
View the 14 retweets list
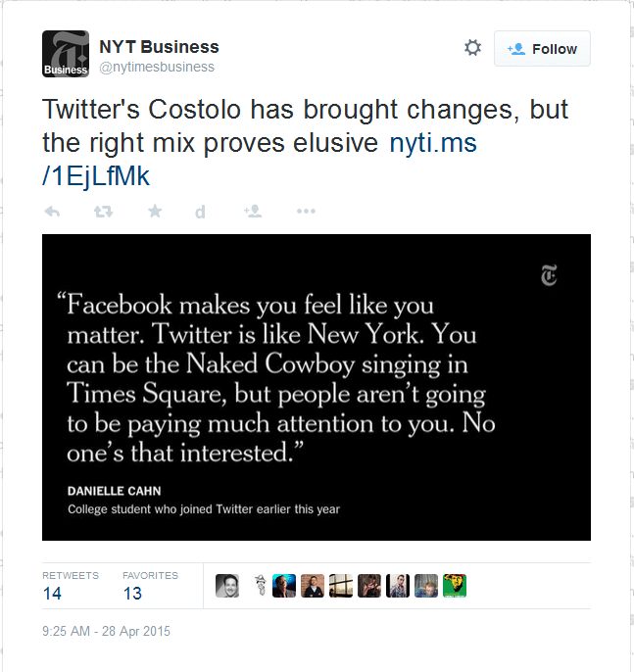[x=52, y=593]
